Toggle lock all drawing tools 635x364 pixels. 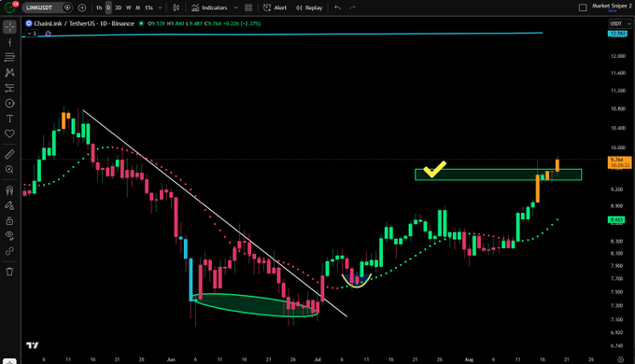9,220
